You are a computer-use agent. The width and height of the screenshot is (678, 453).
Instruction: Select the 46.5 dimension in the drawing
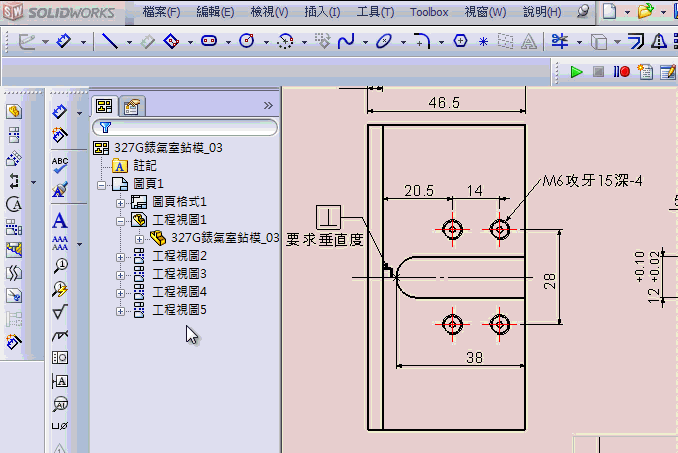[x=444, y=103]
